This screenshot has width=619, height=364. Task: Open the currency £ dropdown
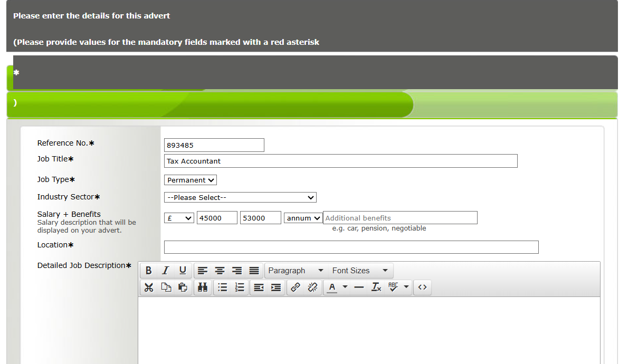(179, 218)
